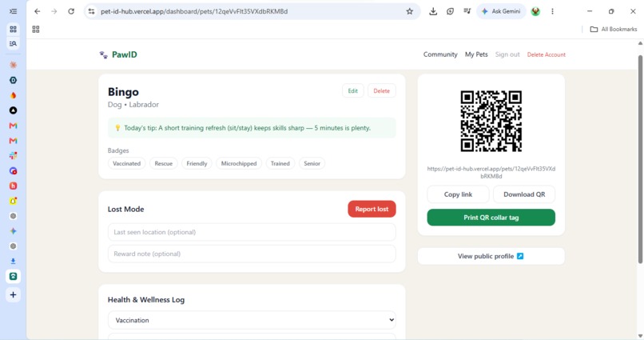Screen dimensions: 644x340
Task: Click the red Report lost button
Action: point(372,209)
